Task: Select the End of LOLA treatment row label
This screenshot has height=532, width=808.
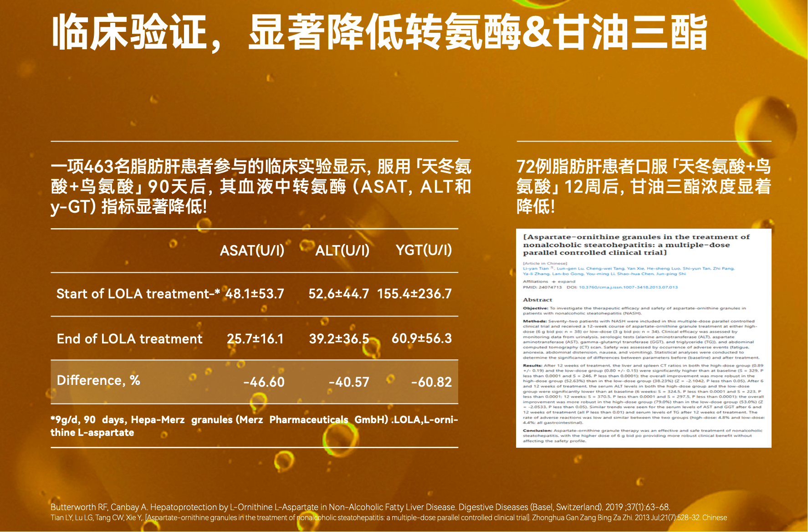Action: click(x=129, y=339)
